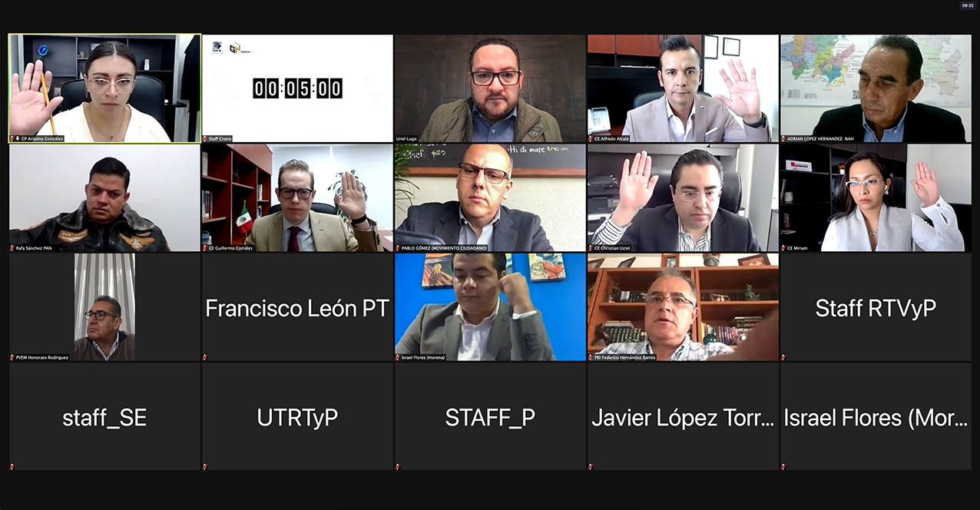Click muted mic icon beside PVEM Honorato Rodríguez

coord(12,357)
